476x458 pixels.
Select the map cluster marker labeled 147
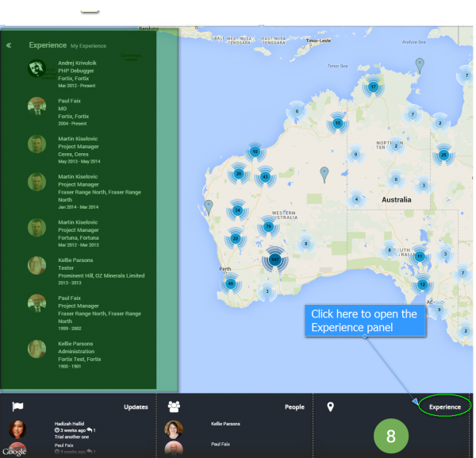[x=274, y=259]
